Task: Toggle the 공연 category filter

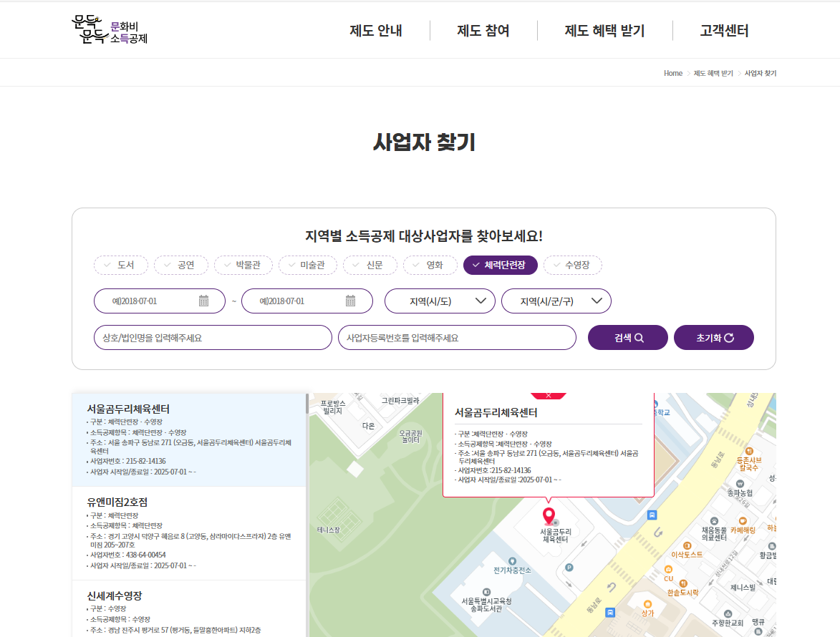Action: [181, 265]
